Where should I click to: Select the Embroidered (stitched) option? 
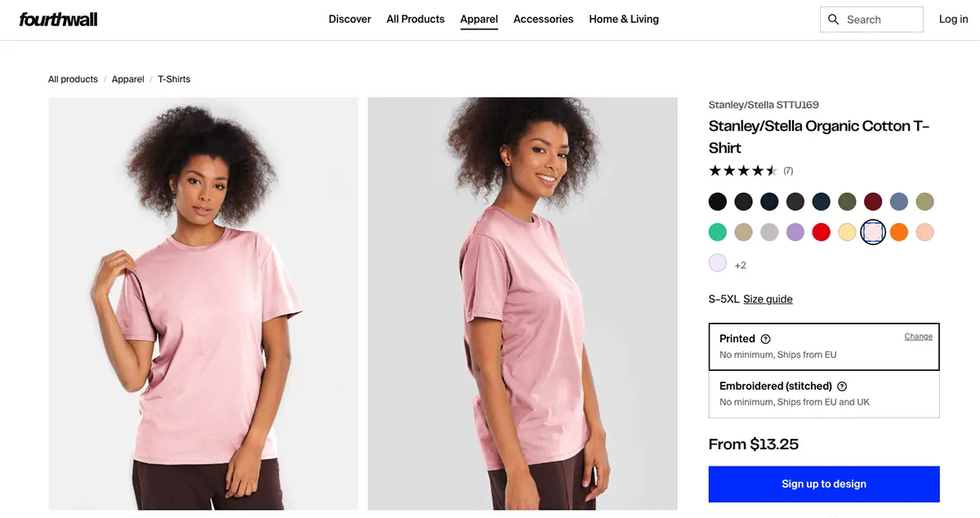click(x=823, y=394)
